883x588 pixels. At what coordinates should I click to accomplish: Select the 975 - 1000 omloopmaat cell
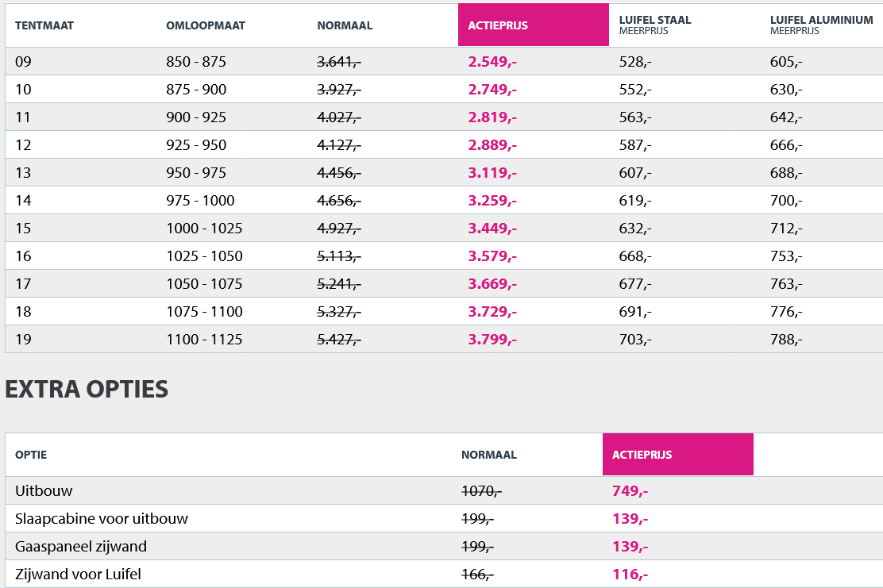pyautogui.click(x=201, y=201)
